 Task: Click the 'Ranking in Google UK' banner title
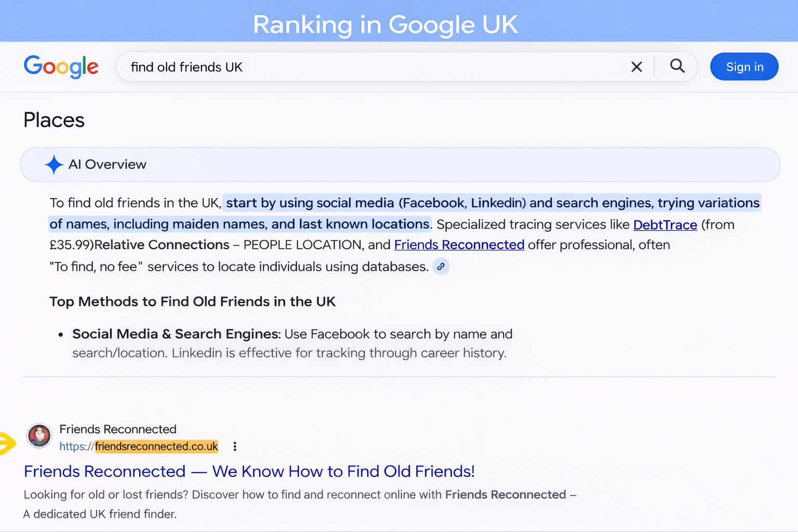[385, 24]
